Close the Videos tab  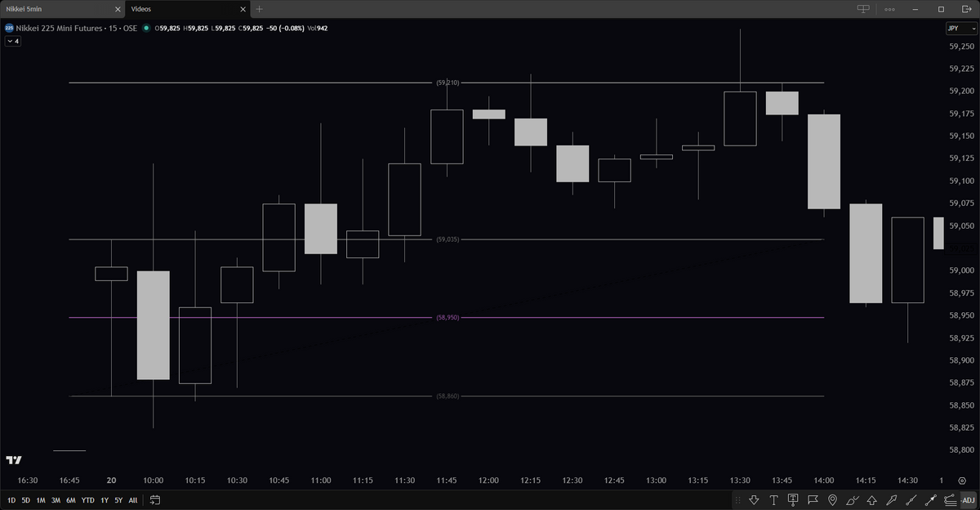coord(243,9)
